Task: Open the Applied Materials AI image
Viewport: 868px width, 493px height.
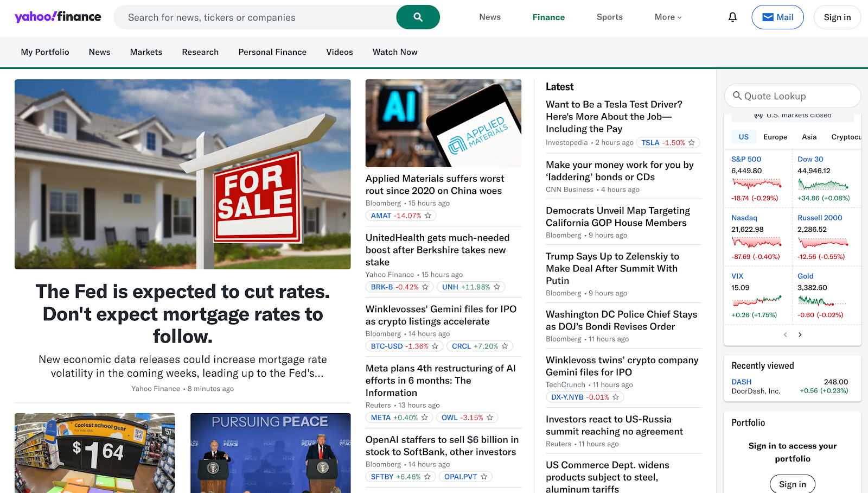Action: click(x=443, y=123)
